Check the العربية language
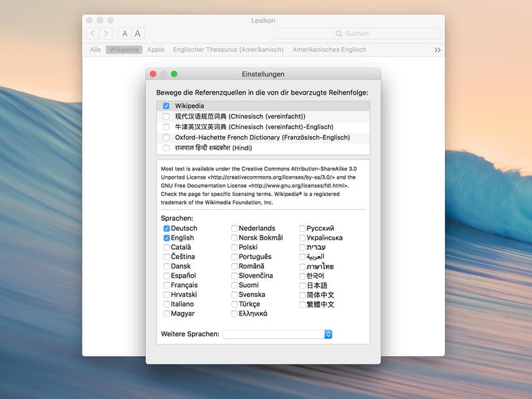 click(x=303, y=257)
